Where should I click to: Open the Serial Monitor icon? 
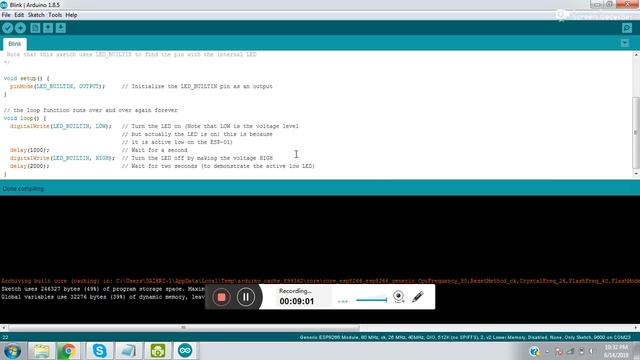click(627, 28)
